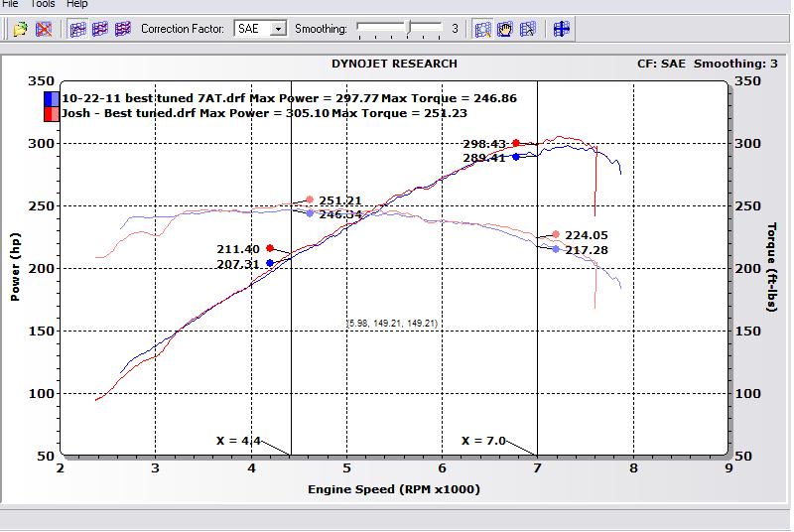794x532 pixels.
Task: Click the Power (hp) axis label
Action: coord(15,267)
